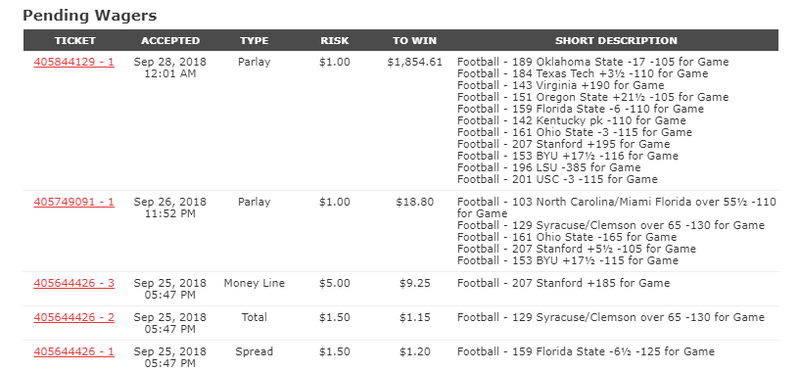Click the Pending Wagers heading
Screen dimensions: 800x371
(x=90, y=16)
